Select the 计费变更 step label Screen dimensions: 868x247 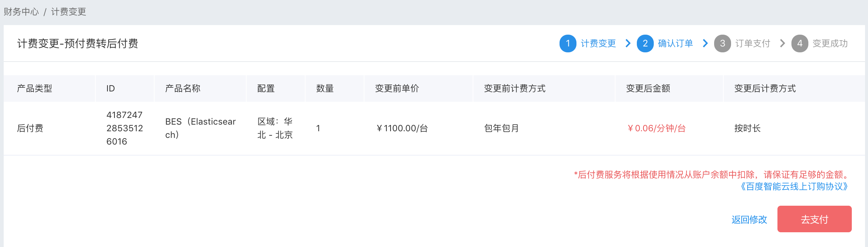click(x=598, y=44)
